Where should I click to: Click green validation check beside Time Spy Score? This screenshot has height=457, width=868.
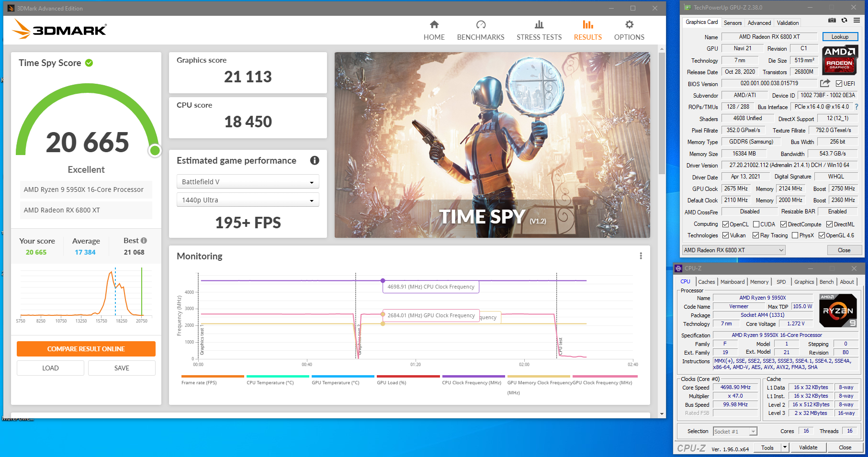tap(89, 63)
